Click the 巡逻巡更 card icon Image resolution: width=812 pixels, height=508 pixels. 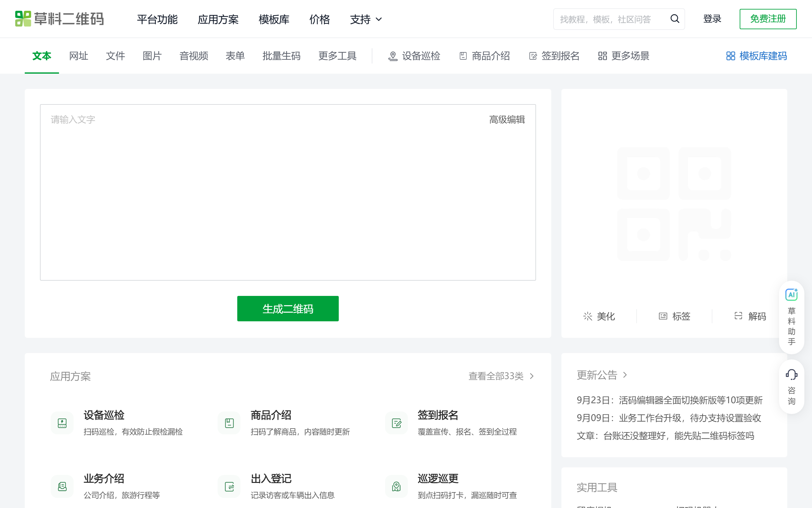click(x=396, y=486)
